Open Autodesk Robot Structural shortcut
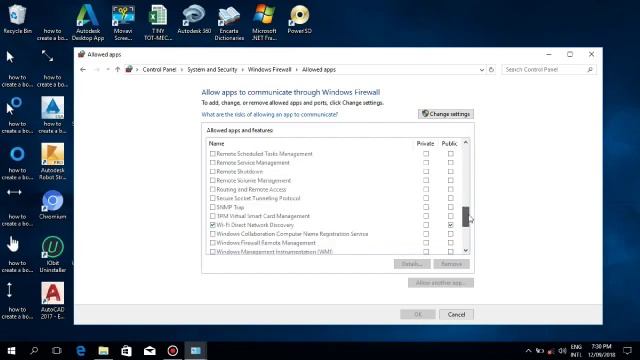Image resolution: width=640 pixels, height=360 pixels. 53,162
